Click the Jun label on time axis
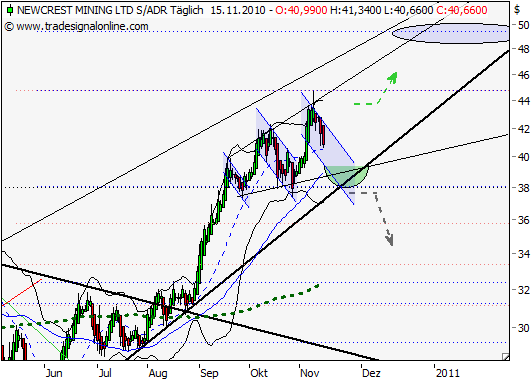Screen dimensions: 531x380 point(54,373)
